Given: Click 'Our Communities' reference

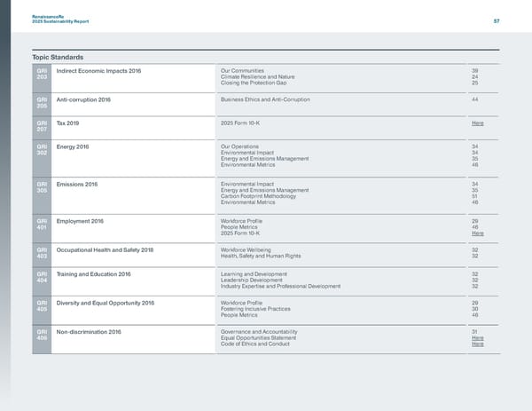Looking at the screenshot, I should [x=242, y=71].
